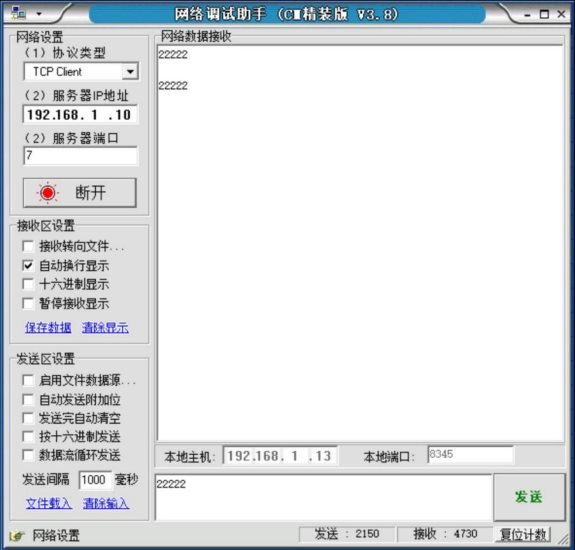The width and height of the screenshot is (575, 550).
Task: Click the 清除输入 link
Action: click(106, 503)
